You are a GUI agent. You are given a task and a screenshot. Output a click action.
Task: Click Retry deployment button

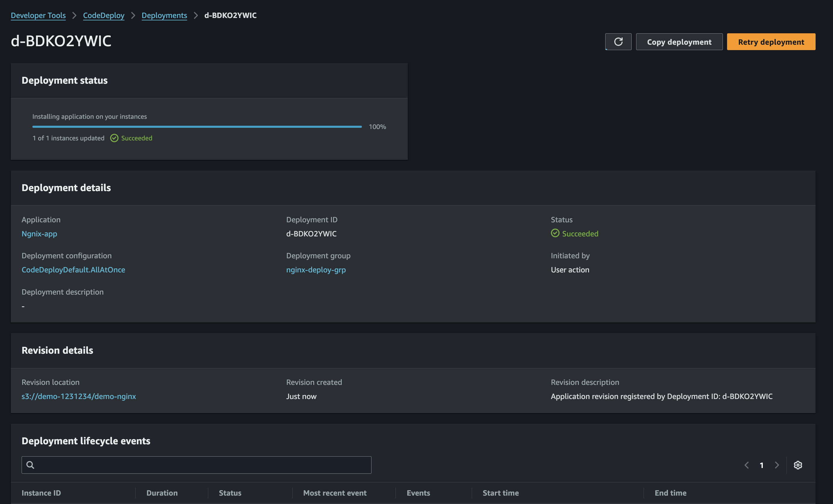pyautogui.click(x=771, y=42)
